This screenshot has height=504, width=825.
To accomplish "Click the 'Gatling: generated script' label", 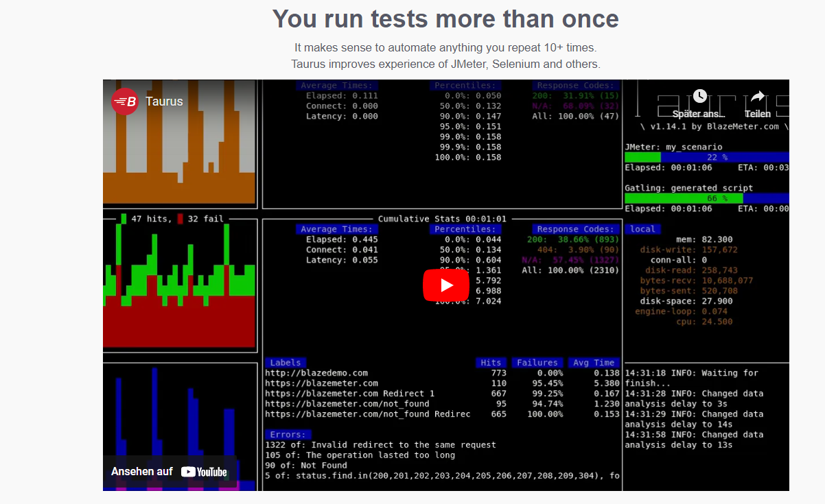I will pyautogui.click(x=688, y=188).
